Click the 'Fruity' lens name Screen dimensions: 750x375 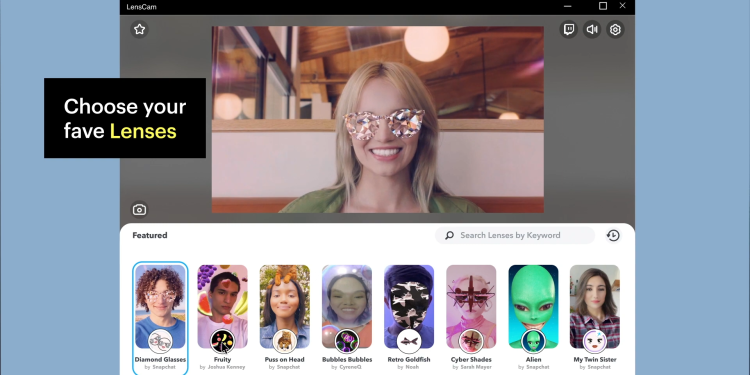point(222,359)
